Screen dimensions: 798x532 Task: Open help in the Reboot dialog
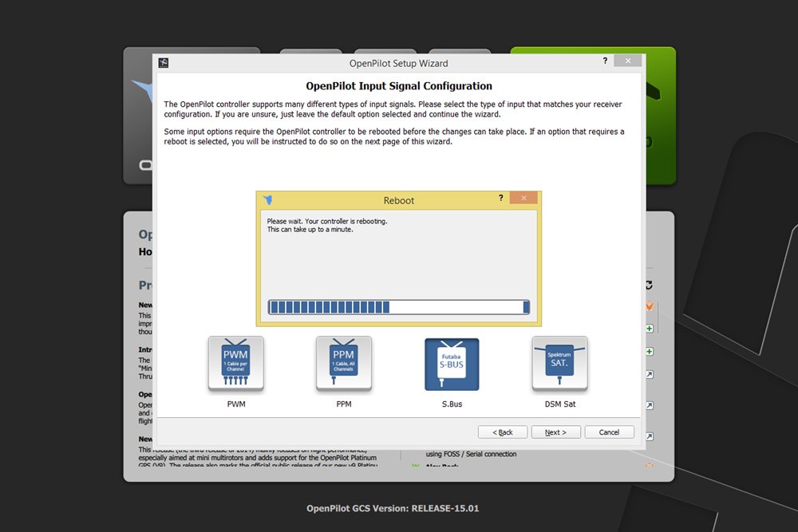pyautogui.click(x=501, y=197)
